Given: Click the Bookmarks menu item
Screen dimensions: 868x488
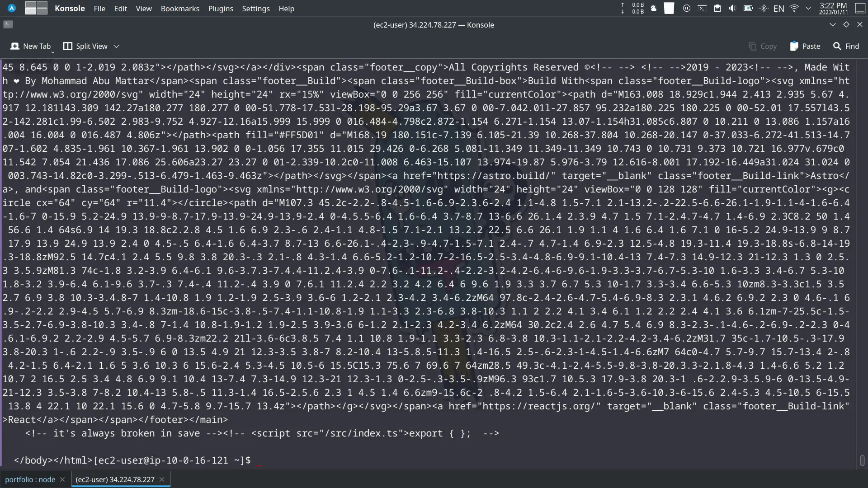Looking at the screenshot, I should [179, 8].
